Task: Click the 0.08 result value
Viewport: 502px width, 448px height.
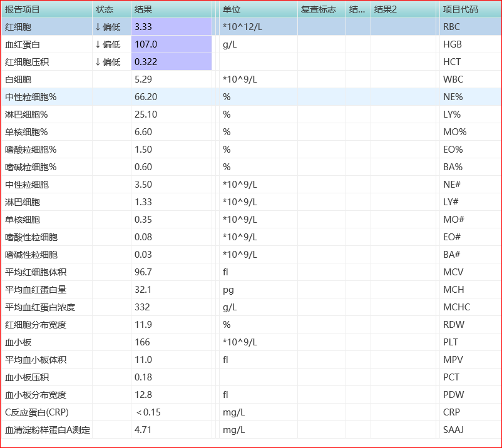Action: pos(143,237)
